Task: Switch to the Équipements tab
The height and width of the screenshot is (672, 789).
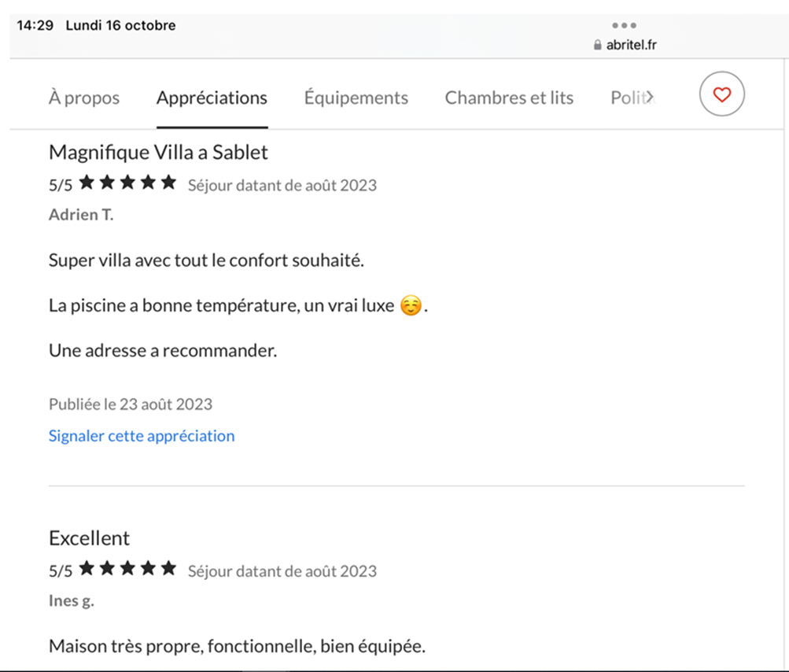Action: (356, 98)
